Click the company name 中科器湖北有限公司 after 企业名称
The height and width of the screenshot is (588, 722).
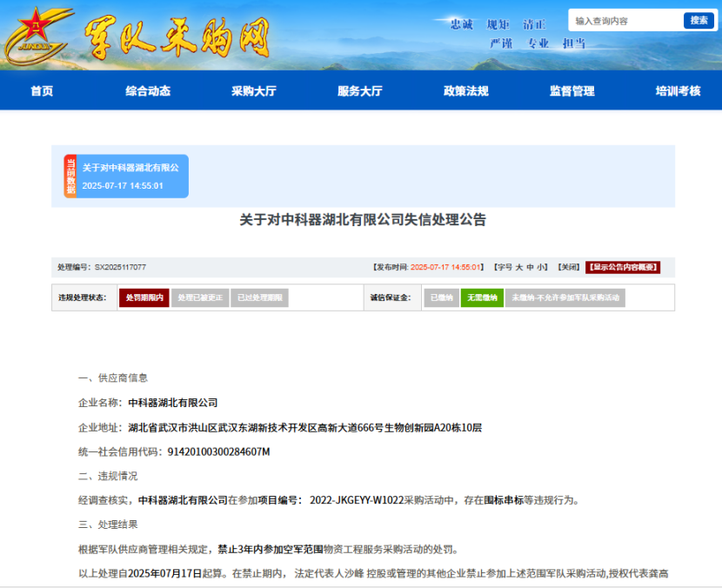173,403
